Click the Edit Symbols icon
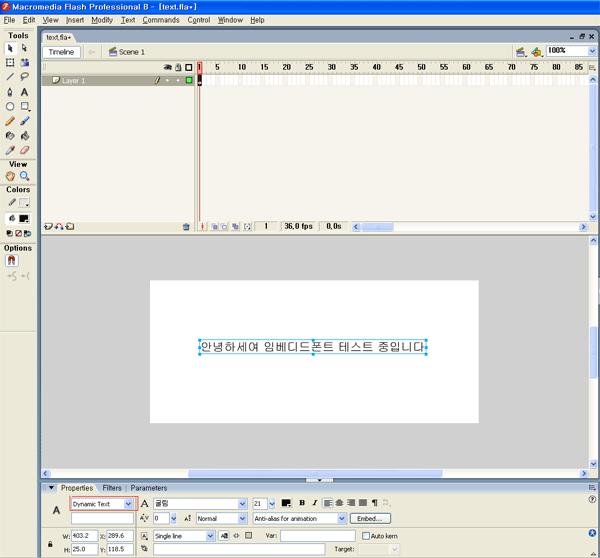The height and width of the screenshot is (558, 600). 537,52
